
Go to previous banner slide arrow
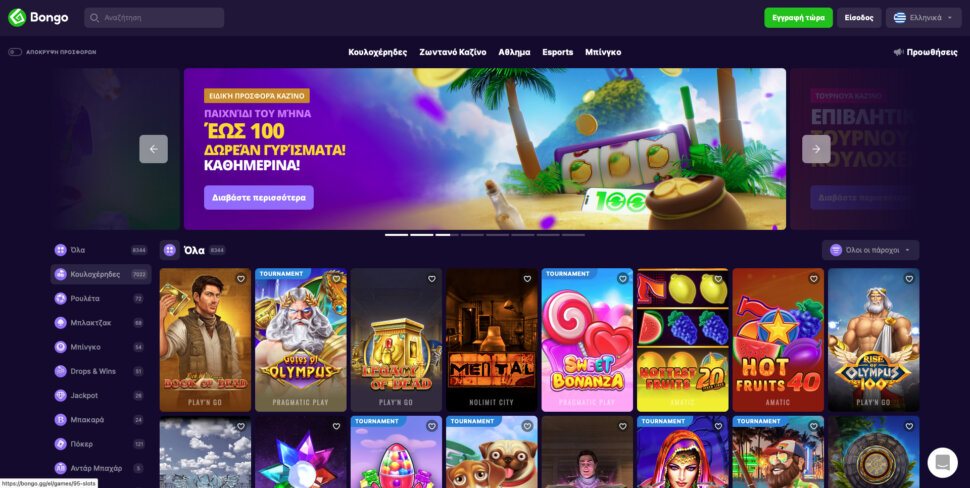pyautogui.click(x=153, y=149)
